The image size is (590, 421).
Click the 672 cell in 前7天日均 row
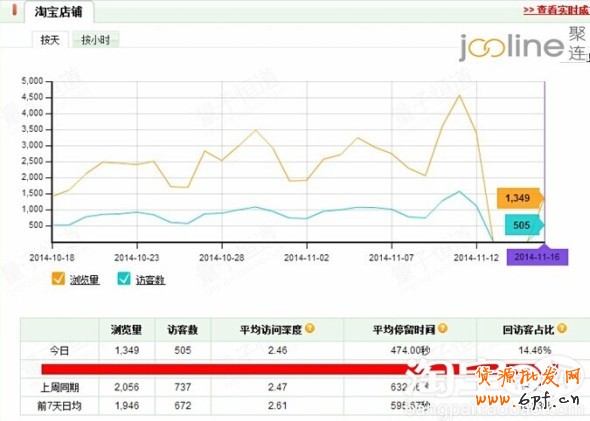[183, 406]
